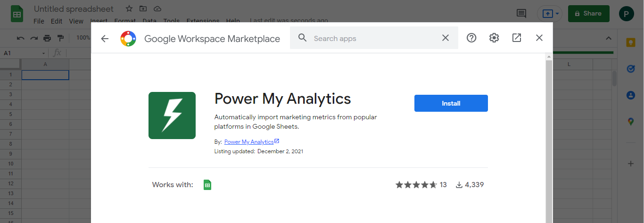This screenshot has height=223, width=644.
Task: Open Marketplace settings gear
Action: pyautogui.click(x=494, y=38)
